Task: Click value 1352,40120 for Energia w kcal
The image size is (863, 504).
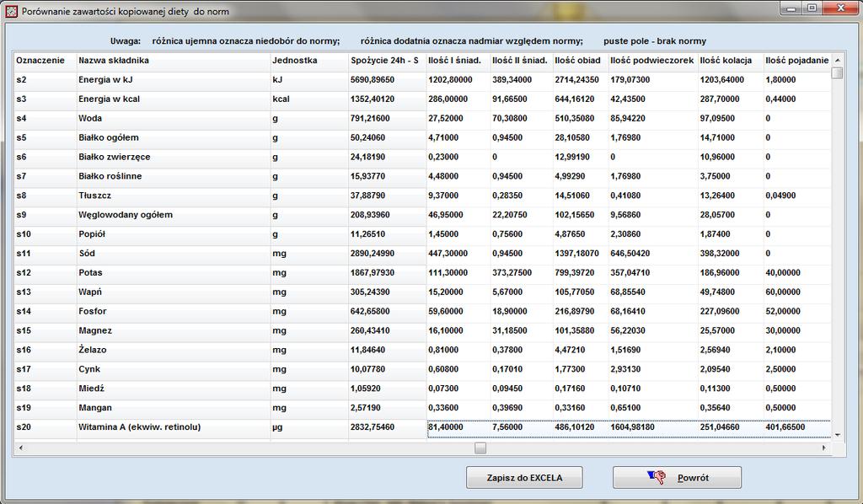Action: tap(388, 99)
